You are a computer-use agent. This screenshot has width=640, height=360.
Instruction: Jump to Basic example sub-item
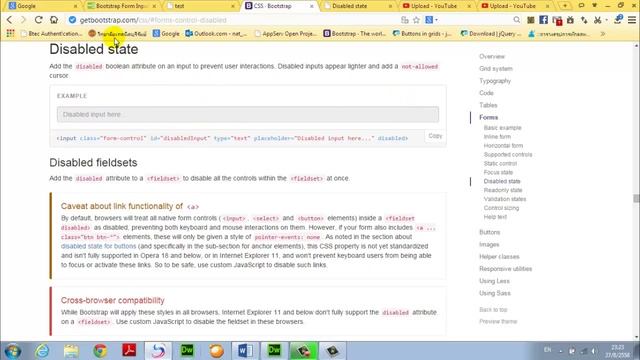point(502,128)
